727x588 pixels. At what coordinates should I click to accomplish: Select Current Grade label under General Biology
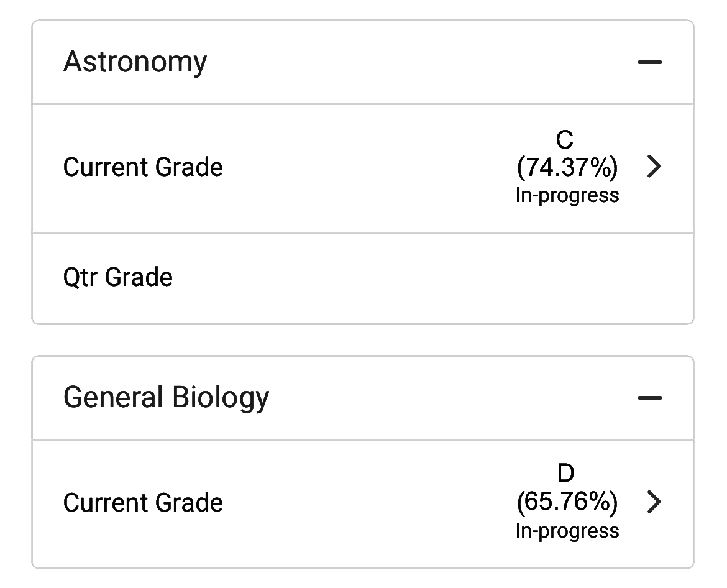[143, 503]
